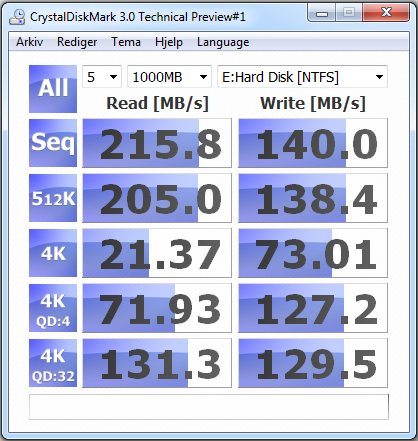Open the E:Hard Disk drive dropdown
The width and height of the screenshot is (418, 441).
302,77
